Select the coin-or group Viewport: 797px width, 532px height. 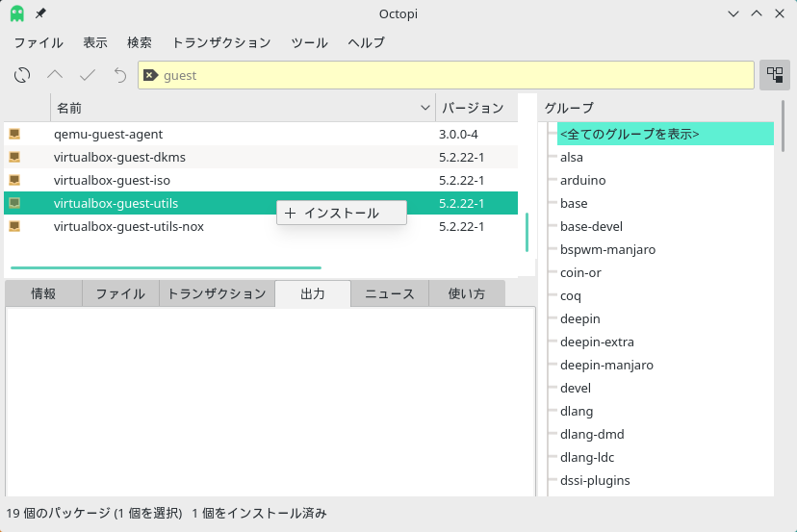pos(580,272)
